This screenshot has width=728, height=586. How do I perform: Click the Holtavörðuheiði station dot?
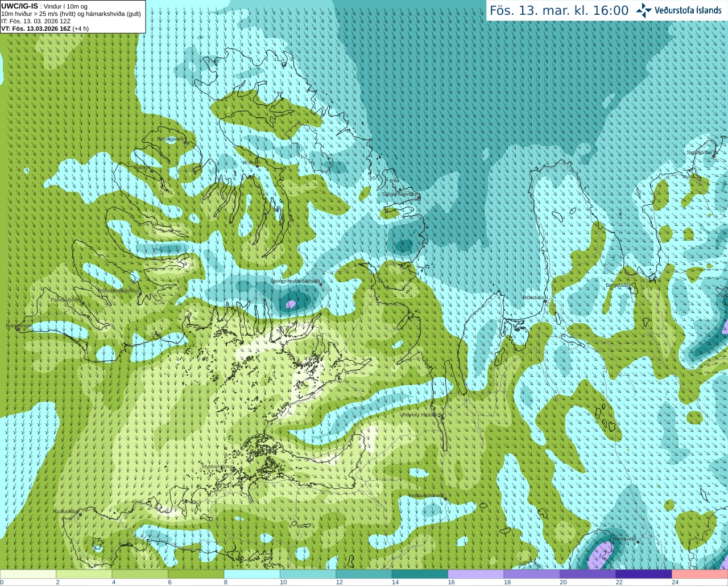[445, 499]
